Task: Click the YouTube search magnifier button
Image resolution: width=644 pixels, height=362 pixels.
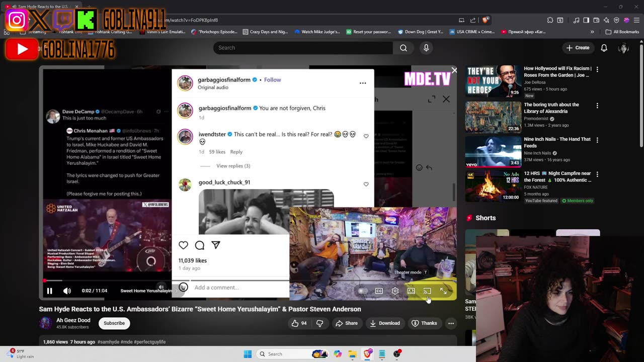Action: coord(404,48)
